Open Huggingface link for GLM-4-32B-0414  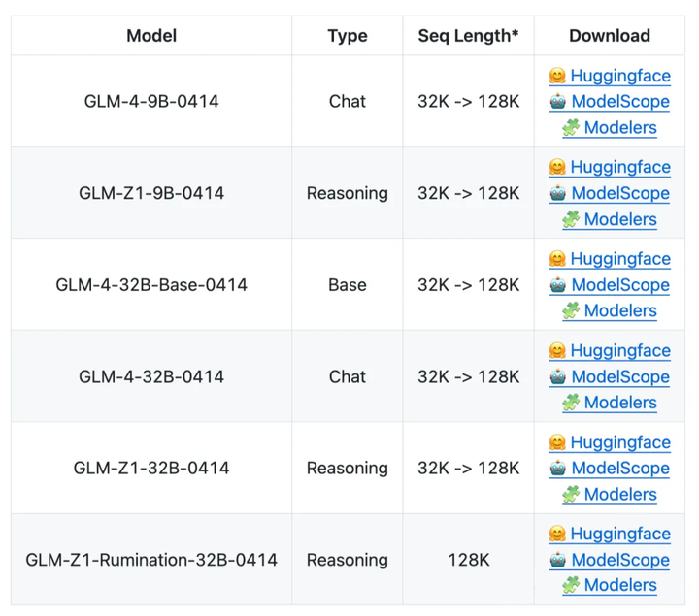tap(619, 351)
